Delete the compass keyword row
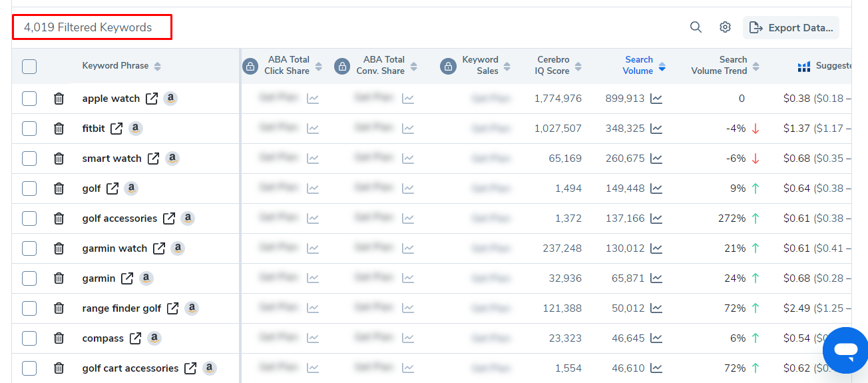Screen dimensions: 868x383 coord(59,338)
